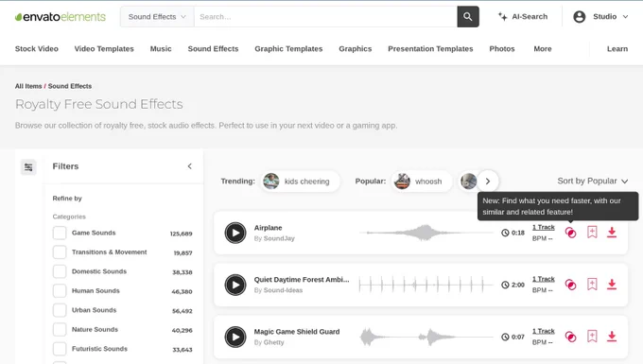Check Transitions & Movement category

tap(60, 252)
